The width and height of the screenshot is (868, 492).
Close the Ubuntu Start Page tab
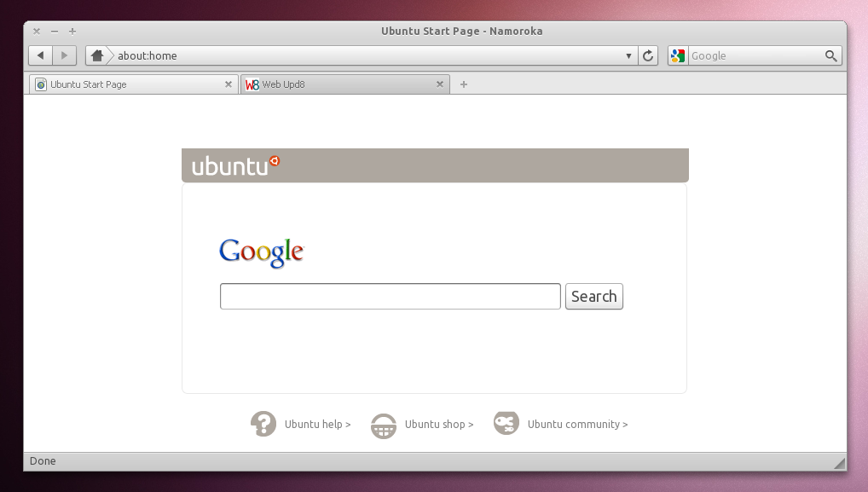click(228, 84)
